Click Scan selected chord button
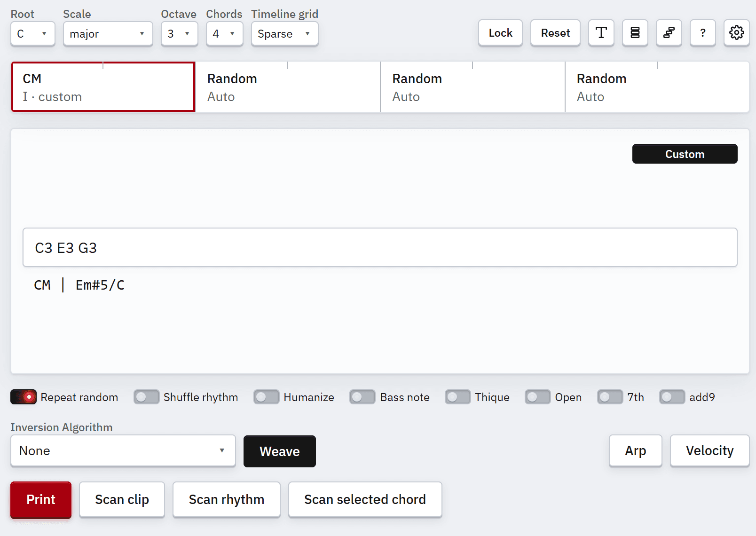The width and height of the screenshot is (756, 536). tap(365, 500)
